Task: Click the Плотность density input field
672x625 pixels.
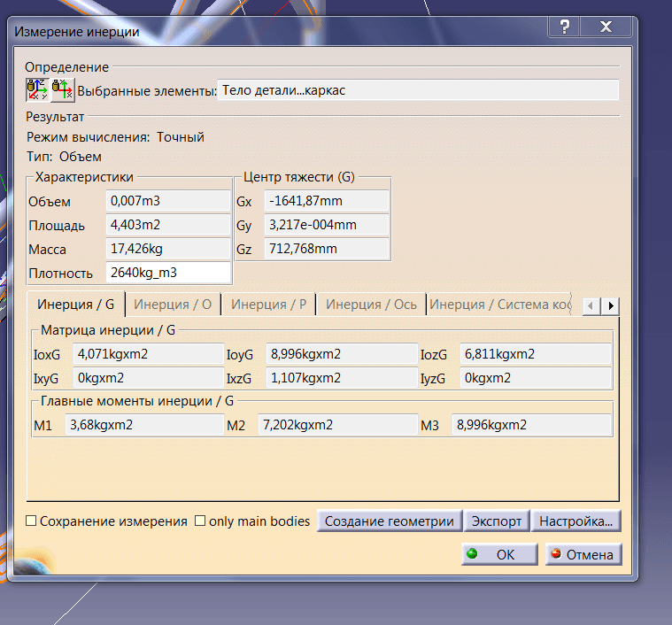Action: pos(168,274)
